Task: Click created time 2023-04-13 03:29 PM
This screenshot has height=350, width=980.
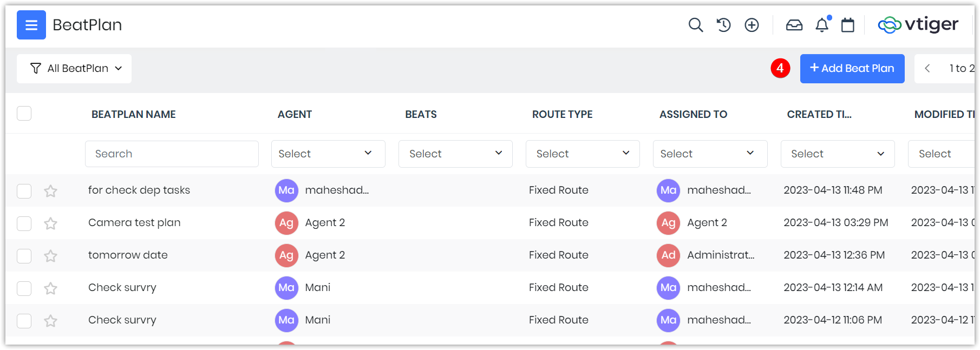Action: pos(836,222)
